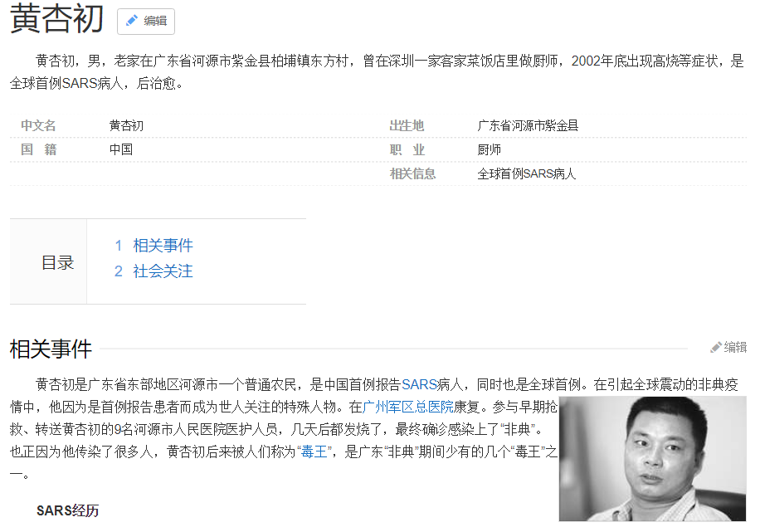Click the 编辑 button beside title 黄杏初
The width and height of the screenshot is (760, 532).
(146, 22)
